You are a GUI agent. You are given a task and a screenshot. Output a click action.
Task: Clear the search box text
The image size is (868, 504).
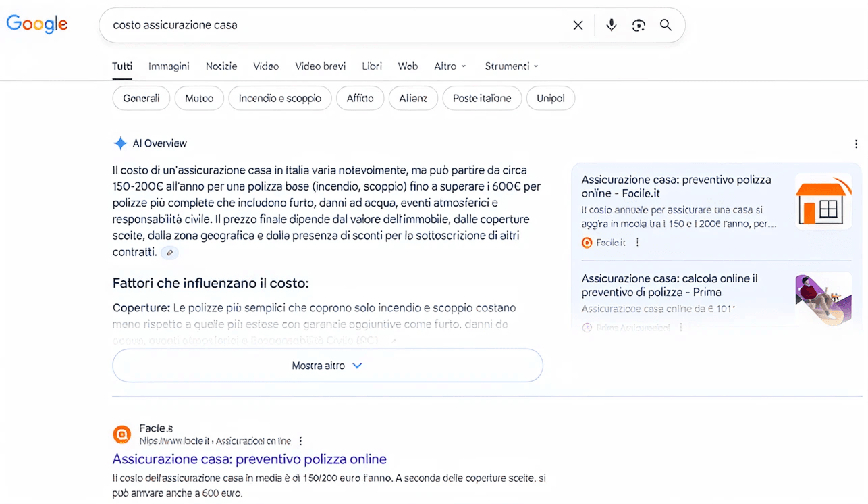pos(578,25)
